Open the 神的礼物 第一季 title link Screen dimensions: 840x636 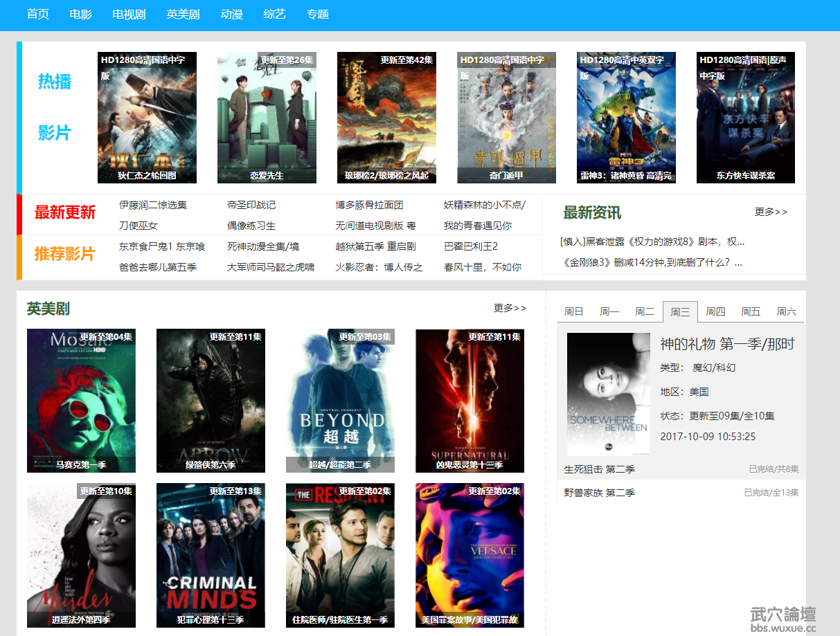click(727, 344)
